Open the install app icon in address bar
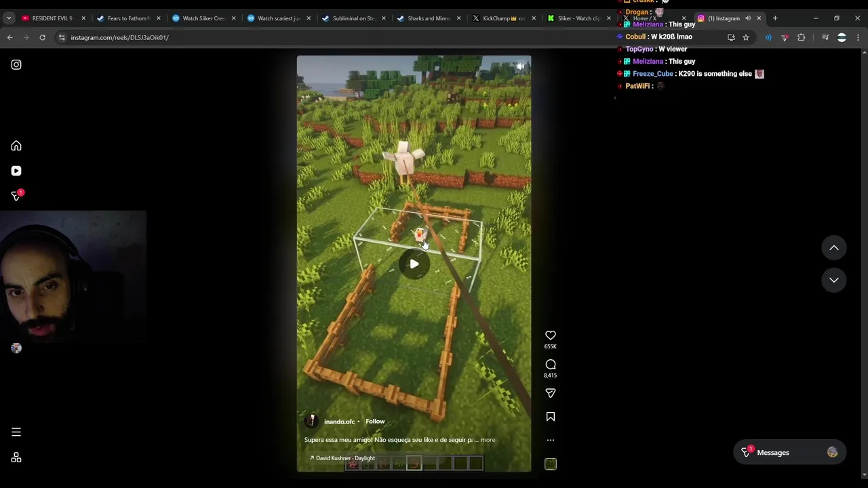The image size is (868, 488). (731, 37)
